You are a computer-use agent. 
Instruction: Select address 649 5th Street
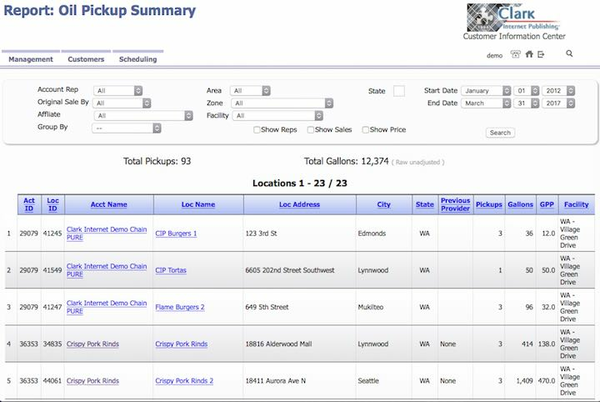click(267, 307)
